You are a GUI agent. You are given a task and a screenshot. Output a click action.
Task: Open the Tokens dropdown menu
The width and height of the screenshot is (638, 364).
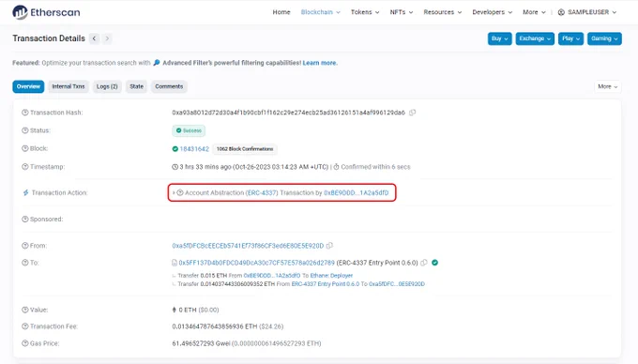click(365, 12)
